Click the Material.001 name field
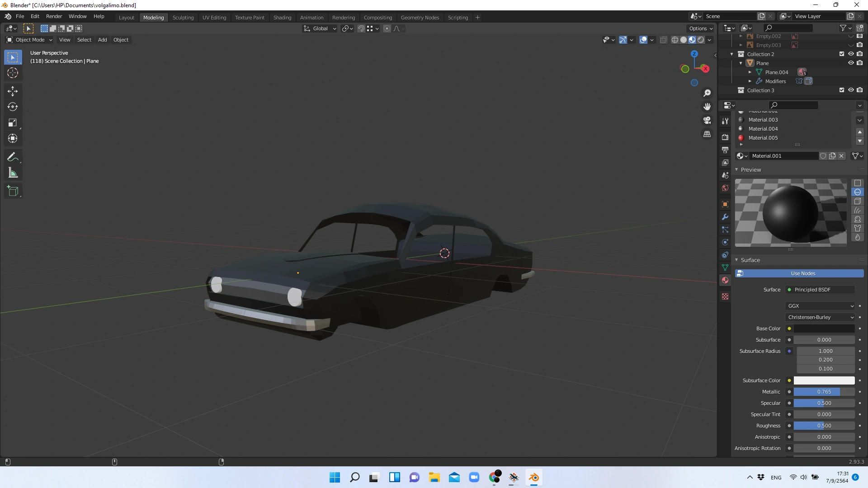The image size is (868, 488). 784,155
